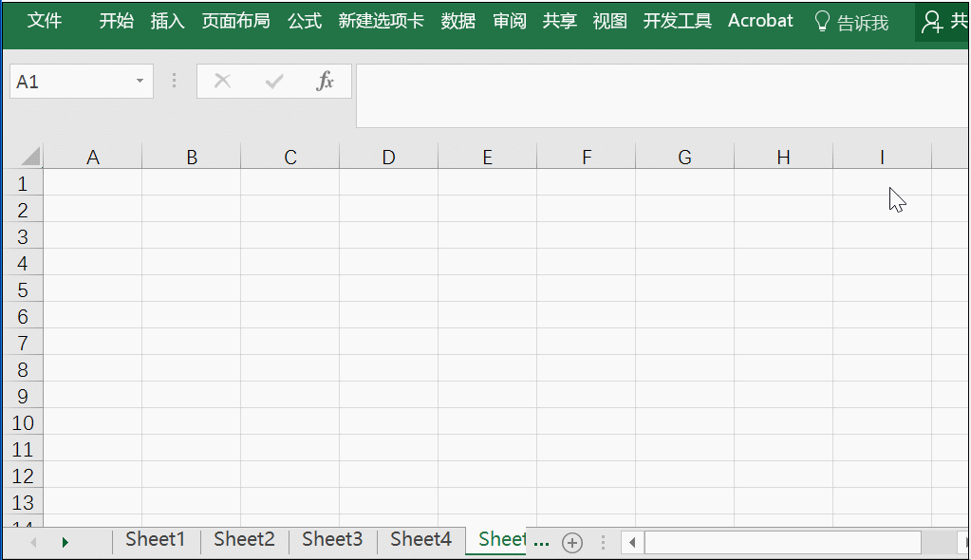The image size is (971, 560).
Task: Click the Enter checkmark formula icon
Action: pos(274,81)
